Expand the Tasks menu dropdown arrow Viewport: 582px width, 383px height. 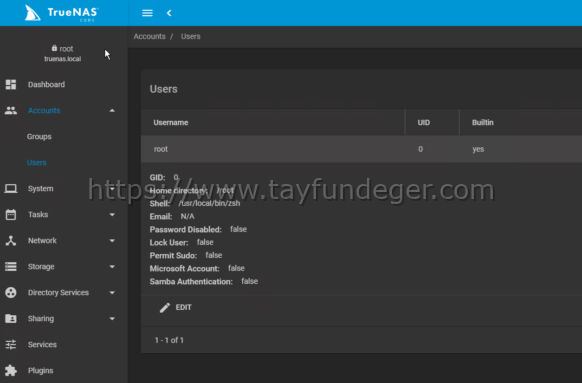point(112,215)
